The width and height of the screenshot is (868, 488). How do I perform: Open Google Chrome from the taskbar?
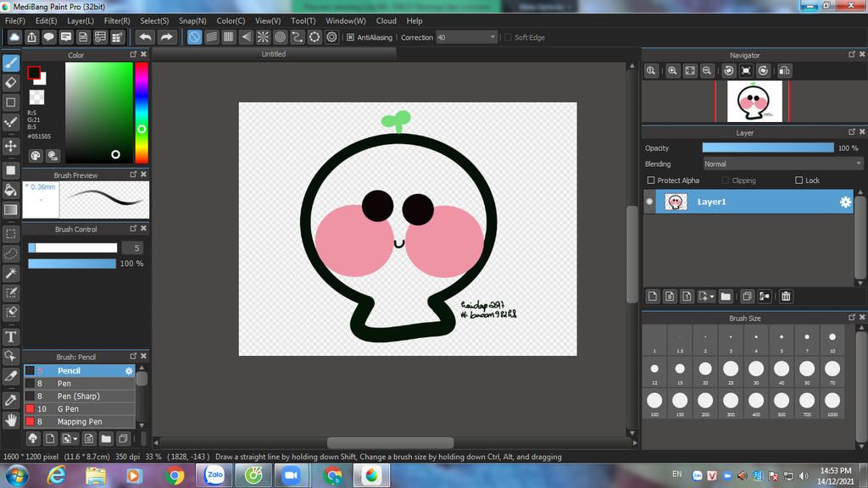[x=175, y=475]
